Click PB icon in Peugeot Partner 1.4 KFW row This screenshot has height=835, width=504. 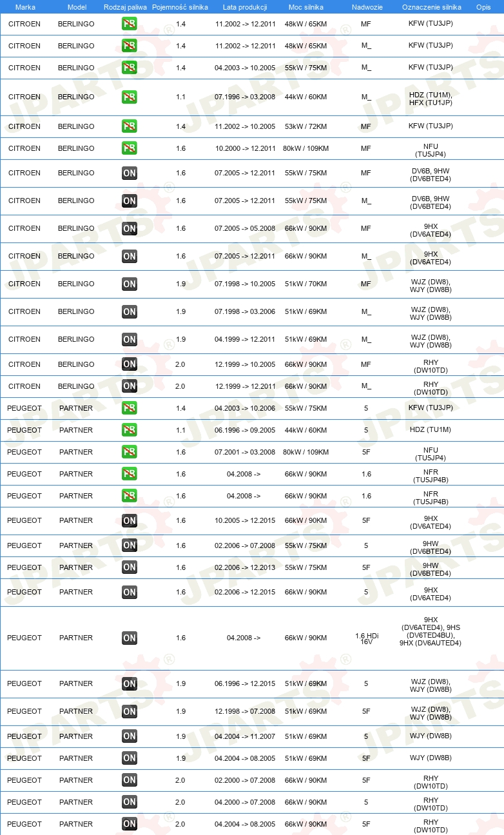(130, 408)
